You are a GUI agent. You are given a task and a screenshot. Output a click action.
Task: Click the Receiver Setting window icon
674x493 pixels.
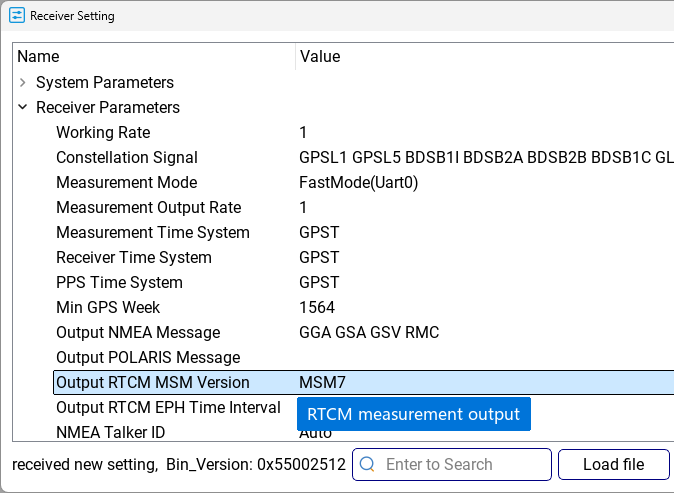click(17, 16)
